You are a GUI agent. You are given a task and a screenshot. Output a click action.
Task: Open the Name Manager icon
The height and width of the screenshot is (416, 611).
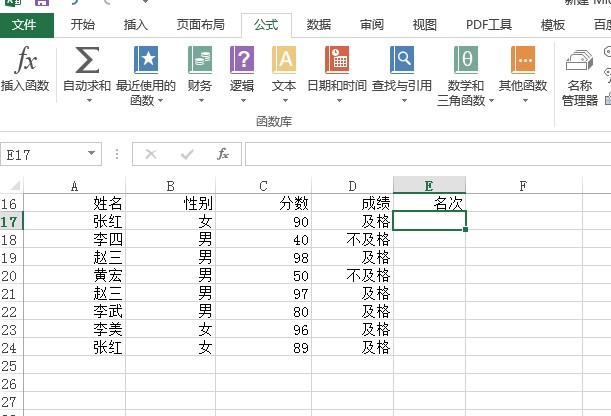[579, 61]
